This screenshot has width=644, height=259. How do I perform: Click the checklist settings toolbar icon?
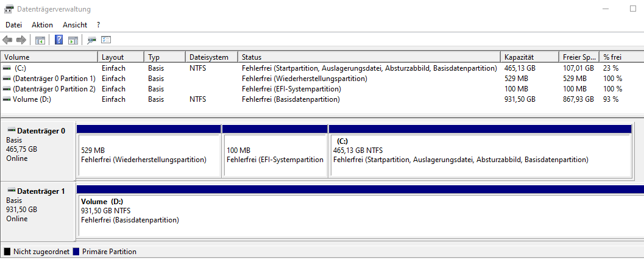tap(106, 40)
